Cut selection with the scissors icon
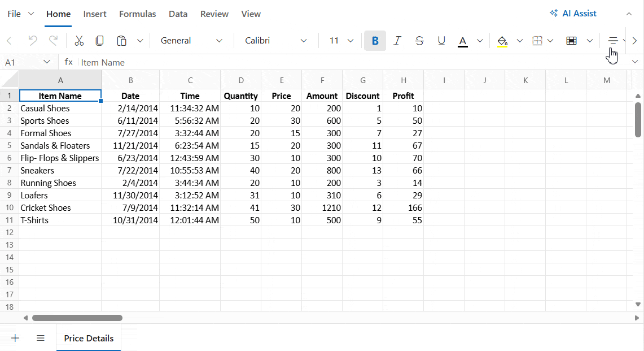Viewport: 644px width, 351px height. coord(79,41)
